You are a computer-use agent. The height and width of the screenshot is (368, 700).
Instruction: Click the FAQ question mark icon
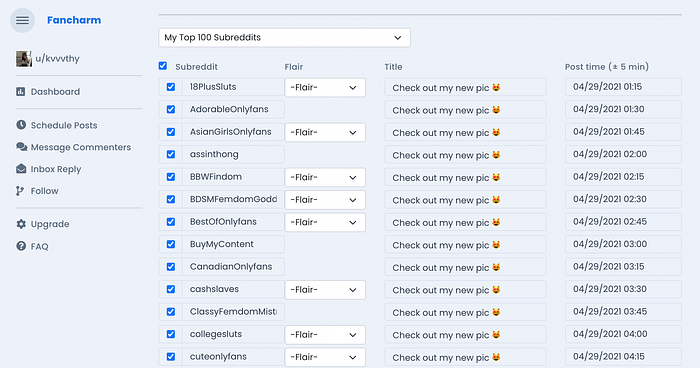[x=21, y=246]
